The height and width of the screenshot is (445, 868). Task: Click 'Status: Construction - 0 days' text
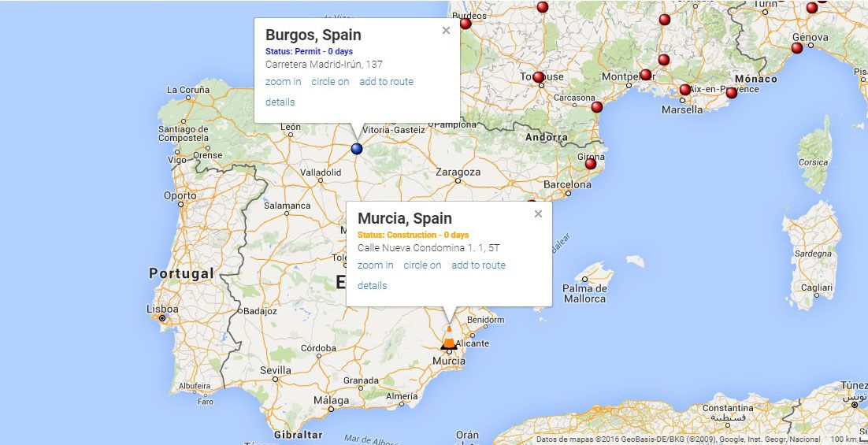click(x=413, y=235)
